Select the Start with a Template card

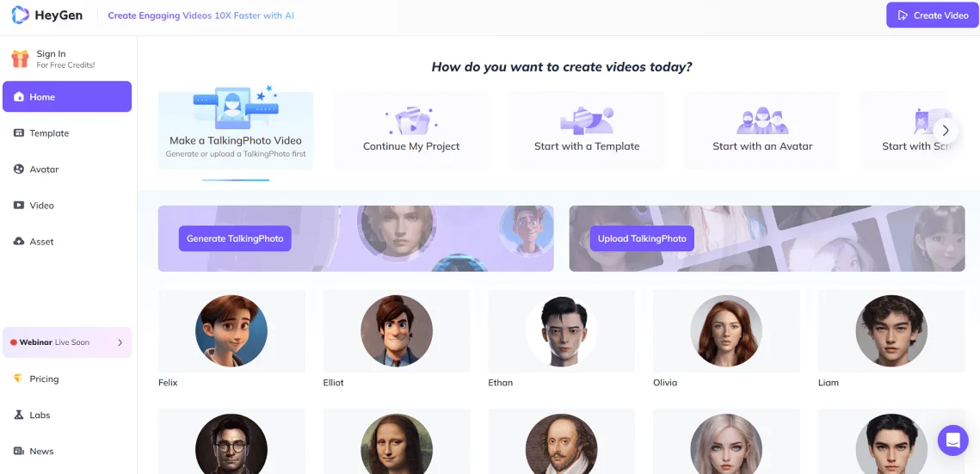pos(587,131)
